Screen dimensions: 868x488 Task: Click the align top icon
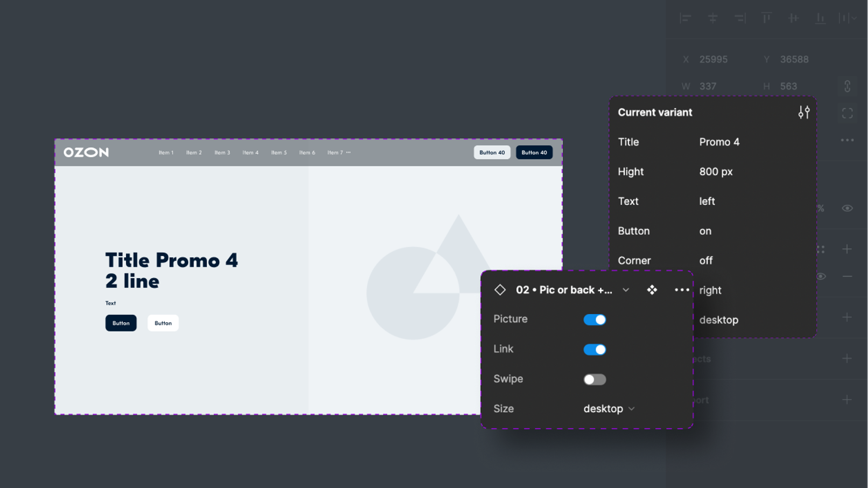pos(767,18)
